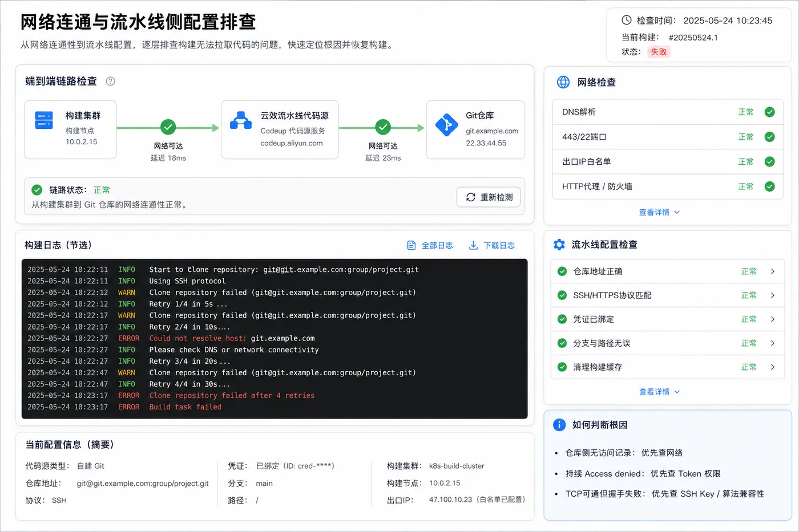Expand the SSH/HTTPS协议匹配 row chevron

[x=773, y=295]
